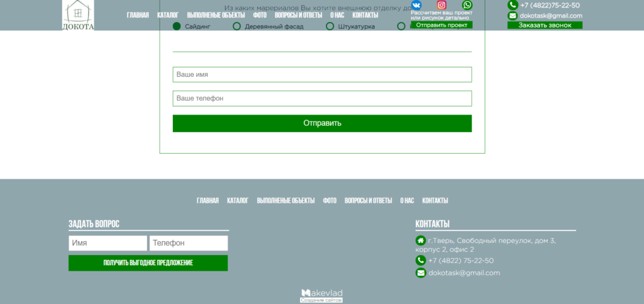This screenshot has width=644, height=304.
Task: Open the Instagram profile icon
Action: tap(441, 5)
